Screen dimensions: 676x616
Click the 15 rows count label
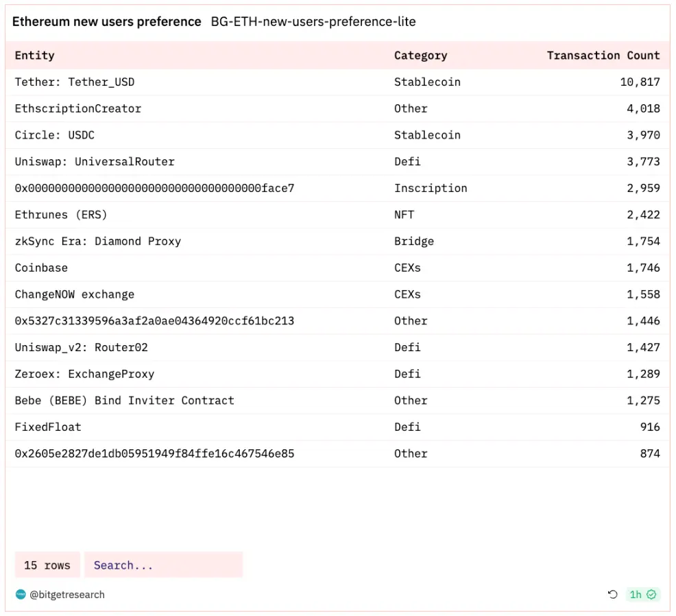tap(47, 565)
